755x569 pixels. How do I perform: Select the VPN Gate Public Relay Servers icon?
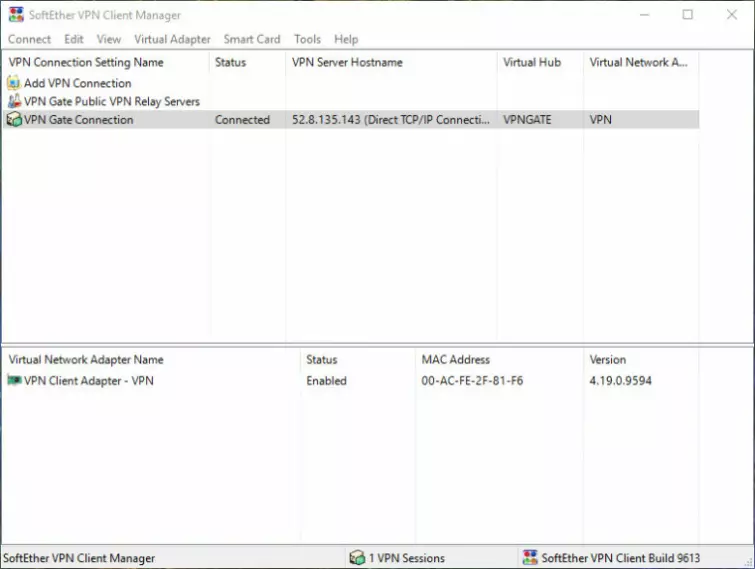pos(14,102)
